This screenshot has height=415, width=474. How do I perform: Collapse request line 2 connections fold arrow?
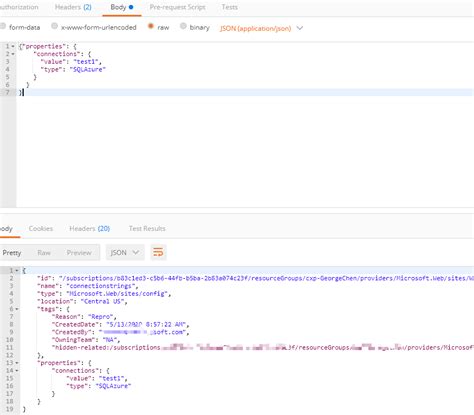tap(13, 54)
